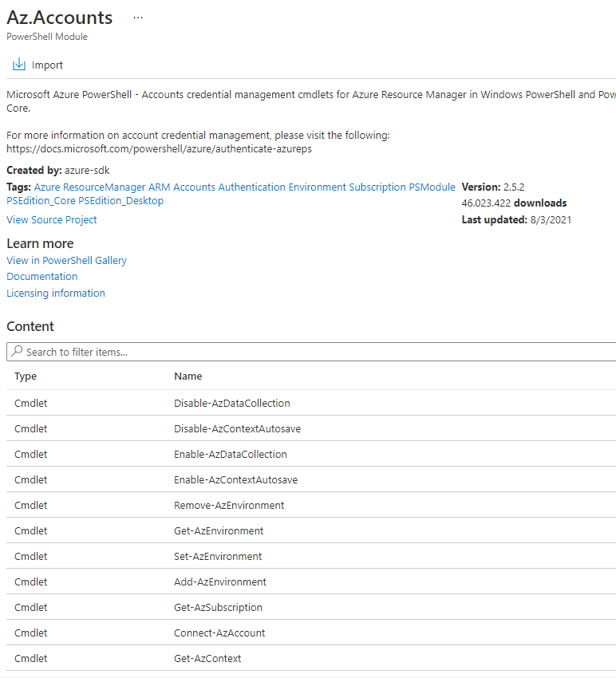Open the View Source Project link

click(52, 219)
